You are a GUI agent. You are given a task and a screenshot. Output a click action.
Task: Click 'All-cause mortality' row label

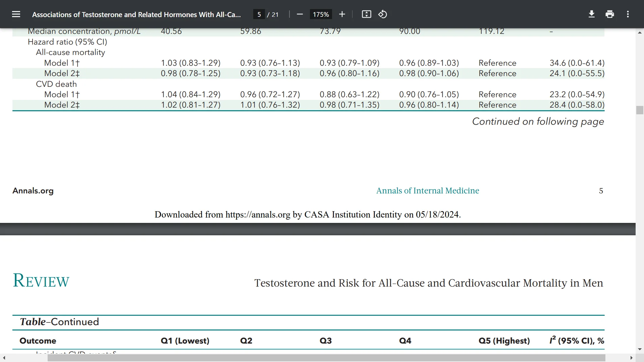(70, 53)
